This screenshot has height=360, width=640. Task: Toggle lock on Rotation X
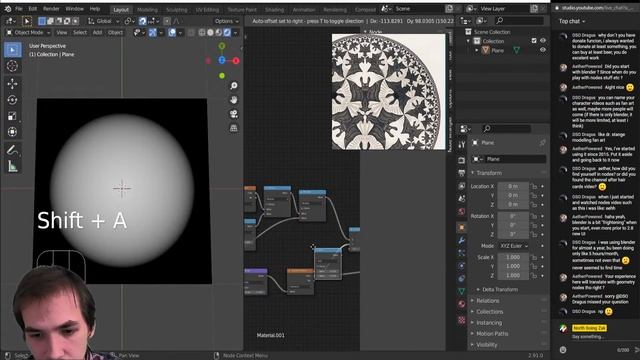[534, 216]
